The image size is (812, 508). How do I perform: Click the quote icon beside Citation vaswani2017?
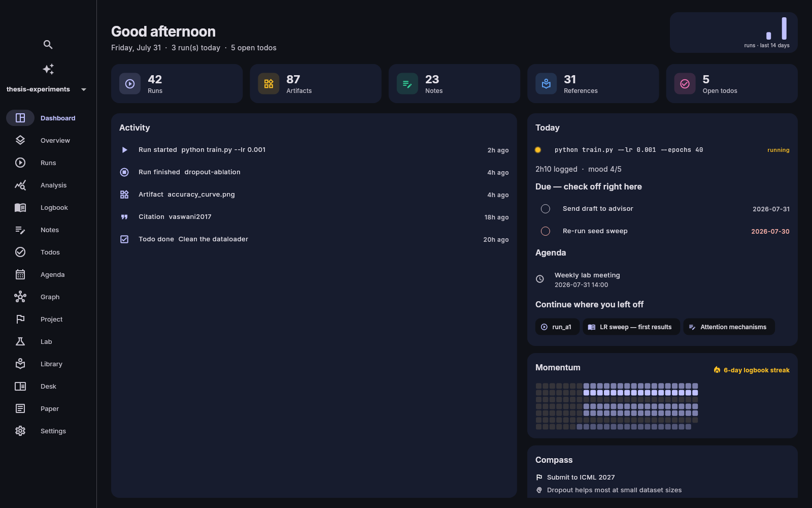click(124, 217)
